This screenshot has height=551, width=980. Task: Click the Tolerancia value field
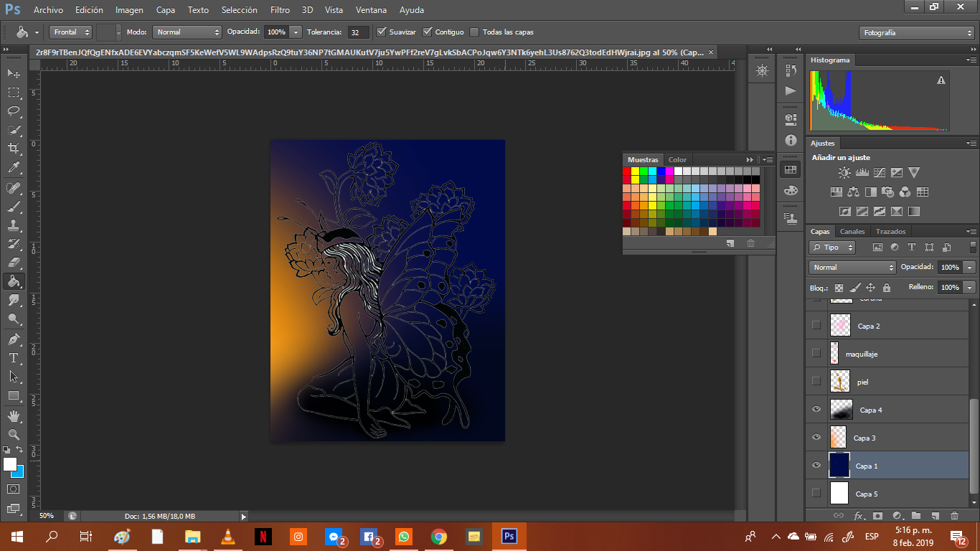tap(359, 32)
